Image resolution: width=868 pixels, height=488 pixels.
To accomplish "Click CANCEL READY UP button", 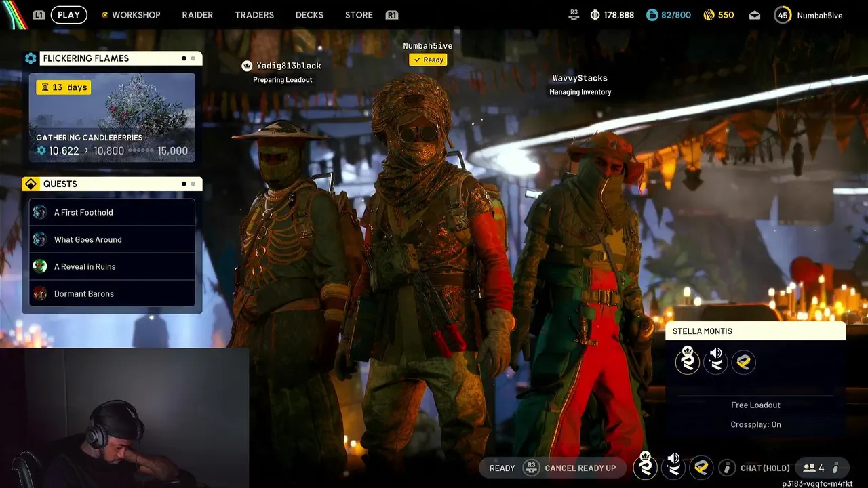I will (580, 468).
